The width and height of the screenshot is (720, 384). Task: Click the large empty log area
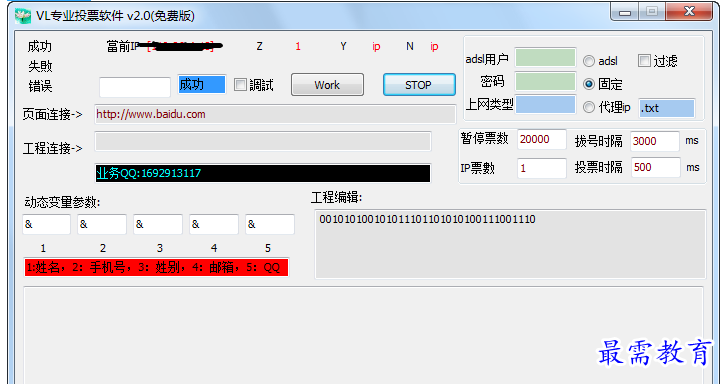click(x=363, y=335)
